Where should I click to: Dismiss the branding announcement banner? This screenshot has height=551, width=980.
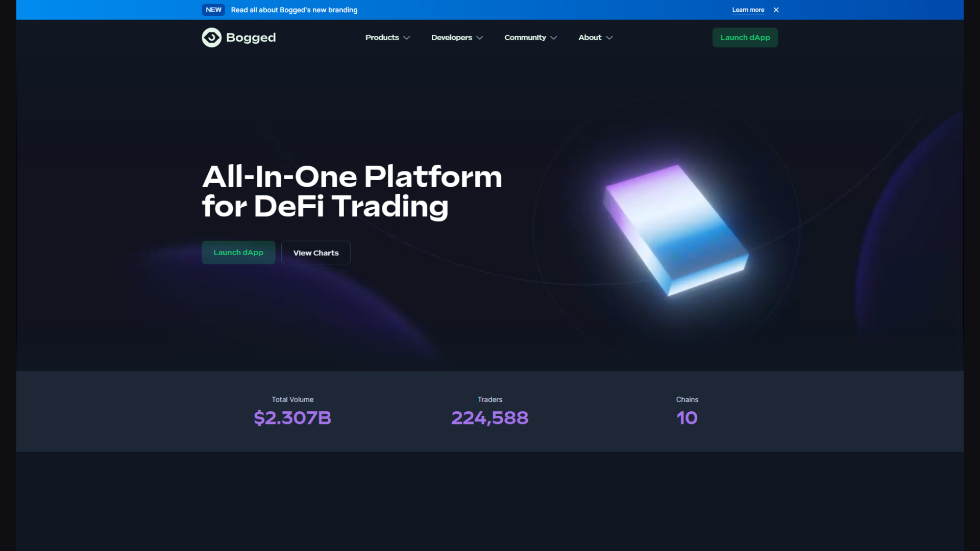776,10
